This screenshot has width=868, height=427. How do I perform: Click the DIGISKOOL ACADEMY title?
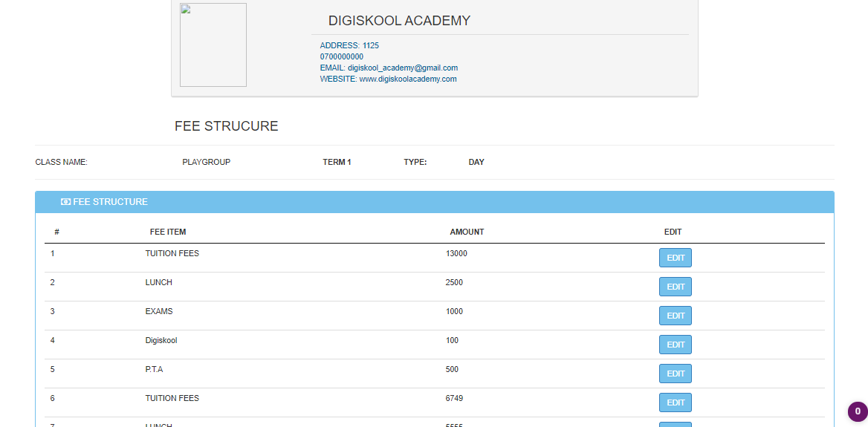tap(399, 21)
